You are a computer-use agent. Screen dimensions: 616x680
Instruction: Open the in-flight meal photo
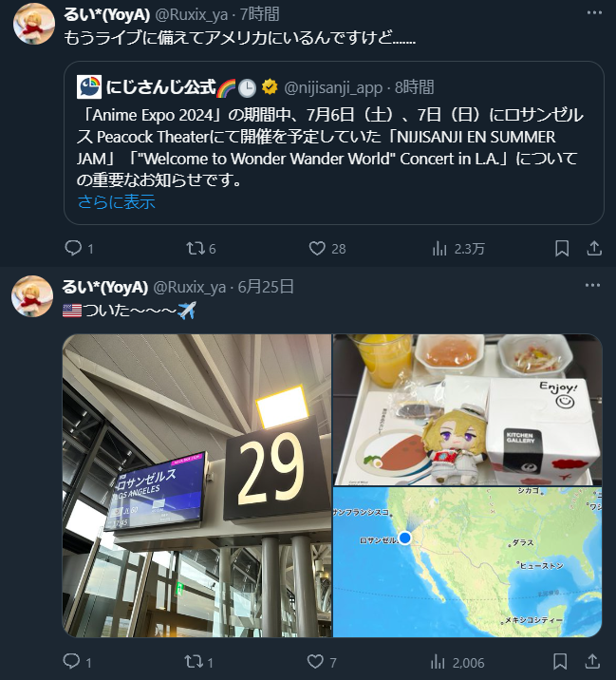tap(467, 409)
